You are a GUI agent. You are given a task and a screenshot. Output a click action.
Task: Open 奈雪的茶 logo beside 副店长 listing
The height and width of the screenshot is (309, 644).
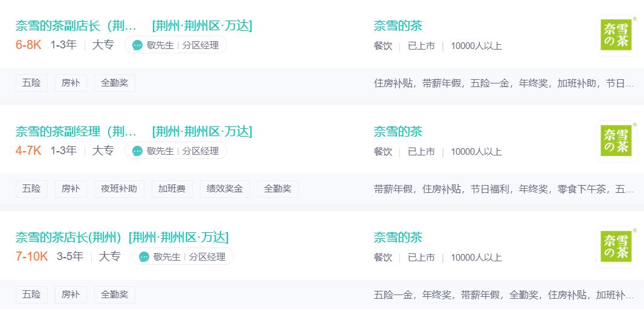616,35
